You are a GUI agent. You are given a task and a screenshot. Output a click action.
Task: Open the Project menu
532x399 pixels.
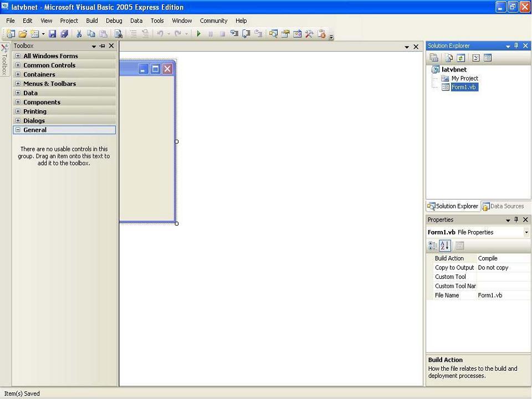[69, 21]
